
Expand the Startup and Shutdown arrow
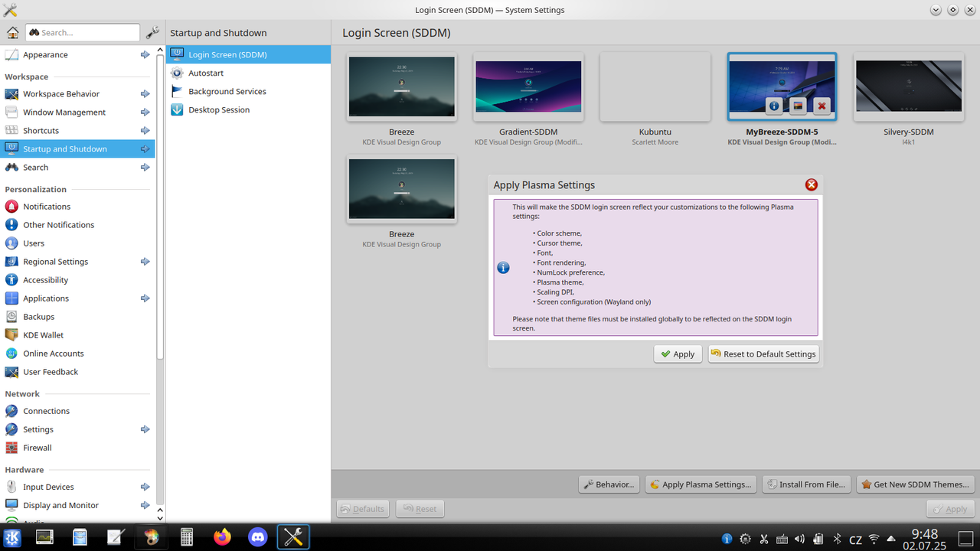[x=145, y=148]
